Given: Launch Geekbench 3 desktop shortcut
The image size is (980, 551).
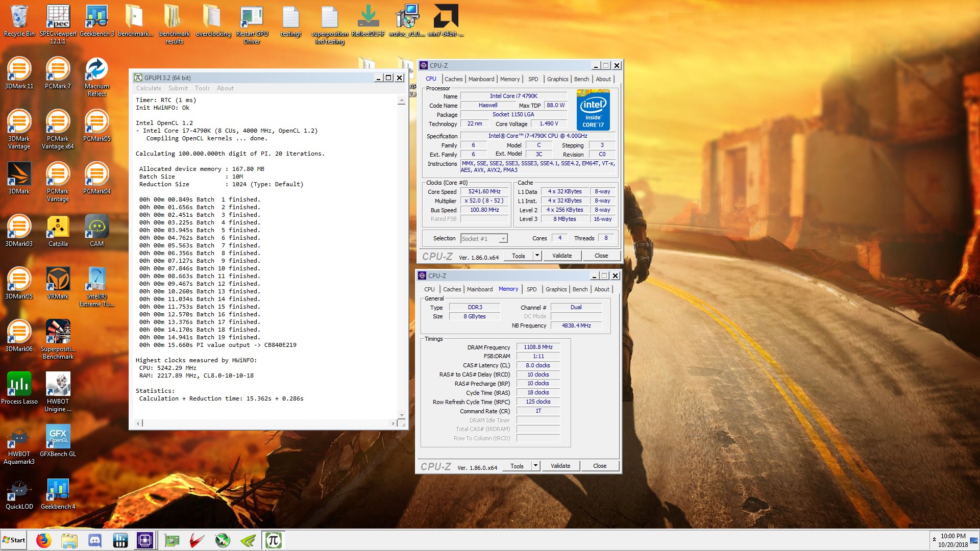Looking at the screenshot, I should (96, 20).
